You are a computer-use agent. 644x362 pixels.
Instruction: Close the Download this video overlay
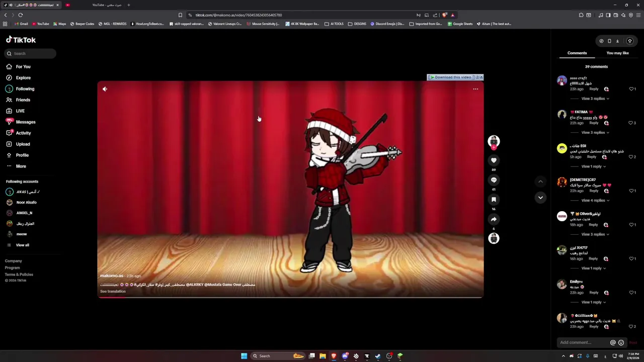click(481, 77)
